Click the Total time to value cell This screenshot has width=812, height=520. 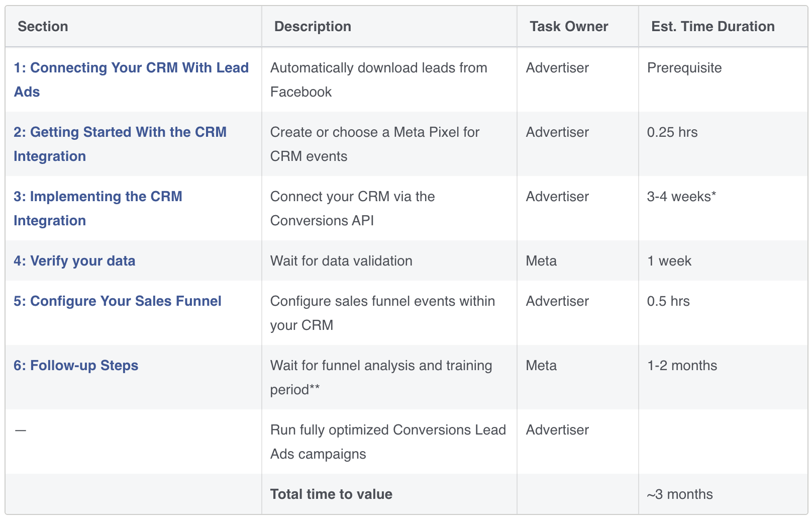[x=331, y=494]
